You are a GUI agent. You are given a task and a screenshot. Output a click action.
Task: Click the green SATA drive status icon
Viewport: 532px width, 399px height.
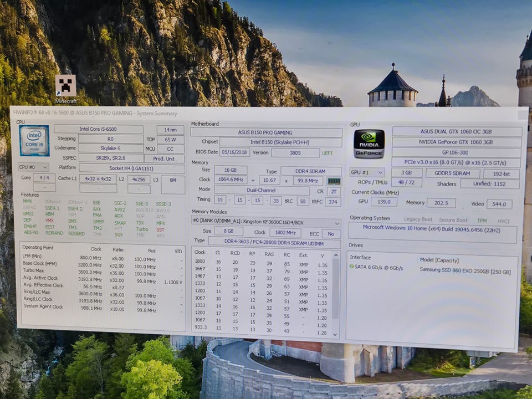(x=351, y=267)
